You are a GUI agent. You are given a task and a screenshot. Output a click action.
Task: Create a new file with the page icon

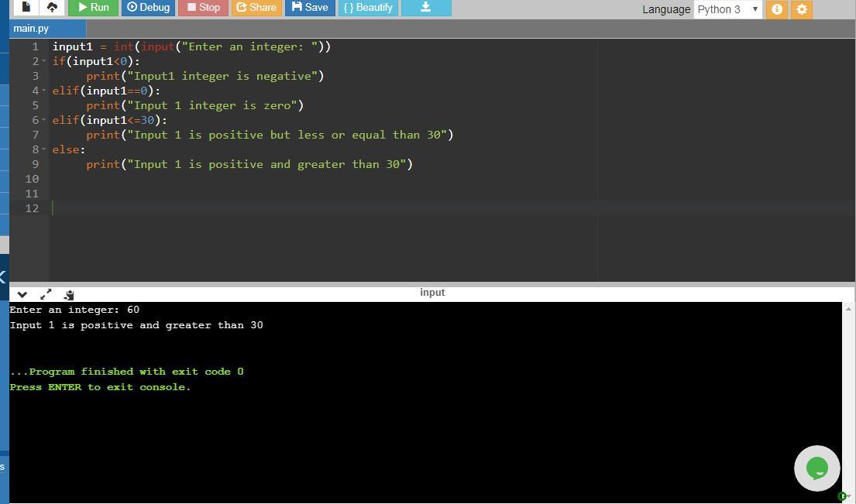[x=26, y=7]
